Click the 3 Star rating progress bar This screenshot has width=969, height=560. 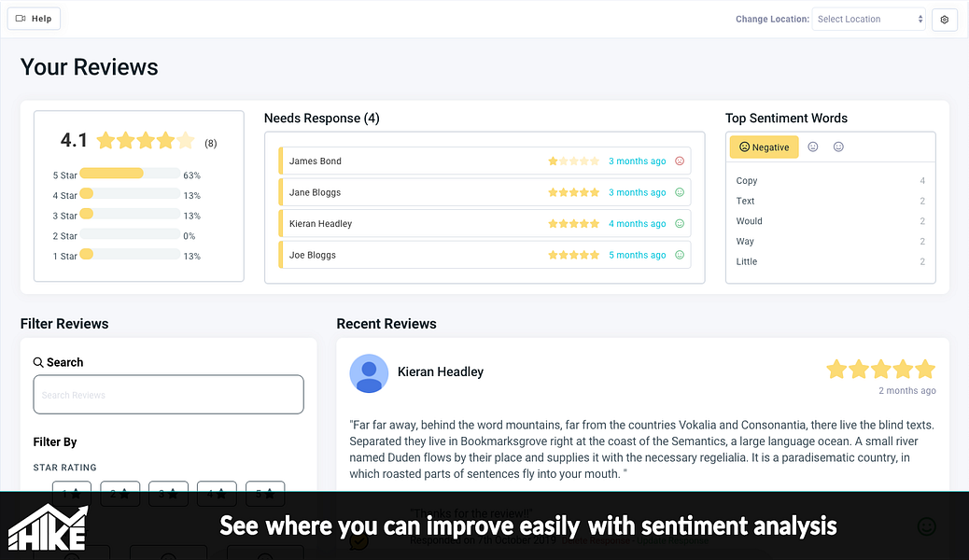(130, 214)
